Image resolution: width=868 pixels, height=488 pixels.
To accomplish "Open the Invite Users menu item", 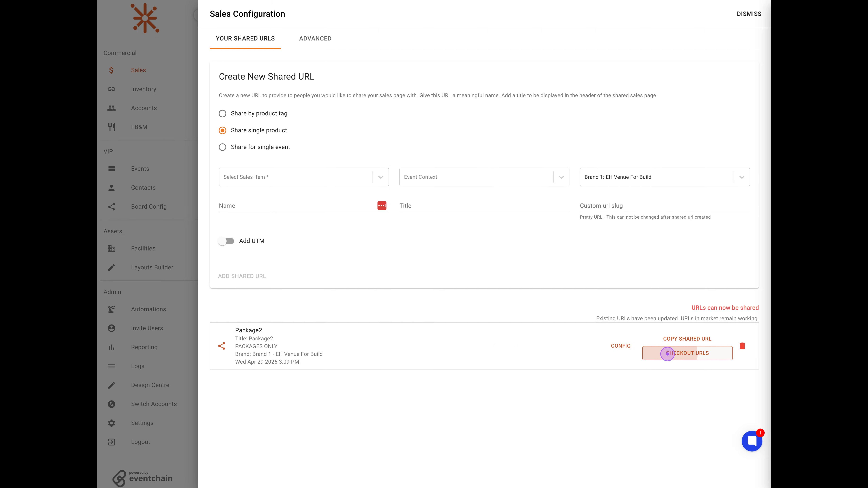I will pyautogui.click(x=147, y=328).
